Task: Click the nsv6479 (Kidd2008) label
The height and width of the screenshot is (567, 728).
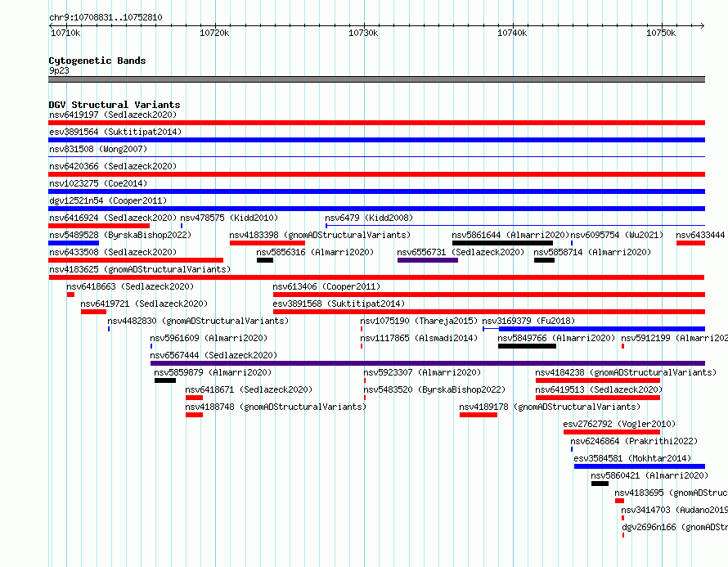Action: coord(369,218)
